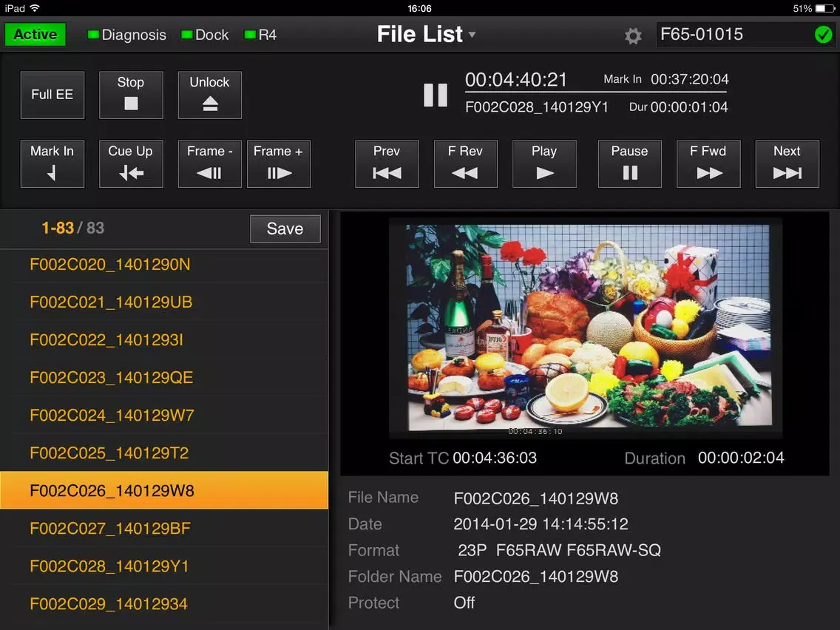Select clip F002C027_140129BF

164,529
